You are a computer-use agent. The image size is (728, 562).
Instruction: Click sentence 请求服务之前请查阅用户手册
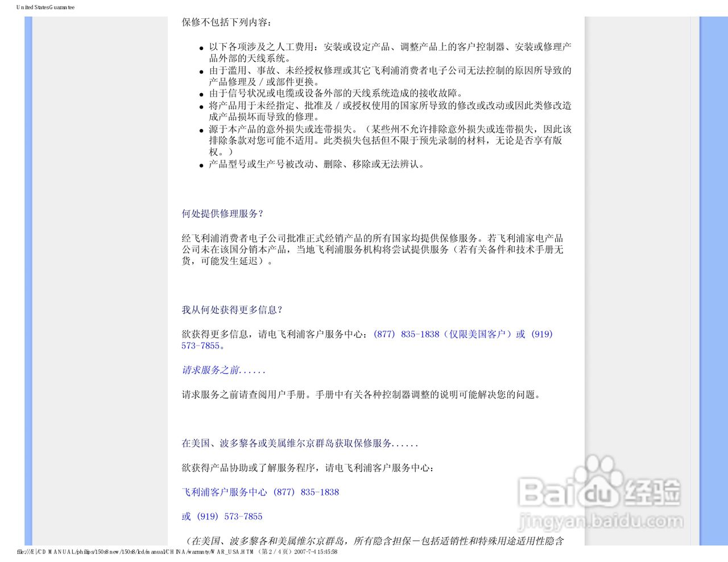(361, 394)
